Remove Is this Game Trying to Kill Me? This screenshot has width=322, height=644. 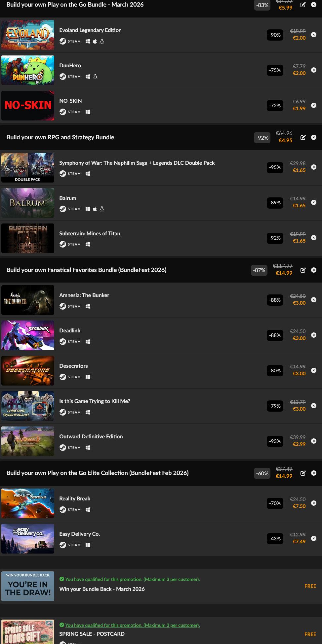pyautogui.click(x=314, y=406)
